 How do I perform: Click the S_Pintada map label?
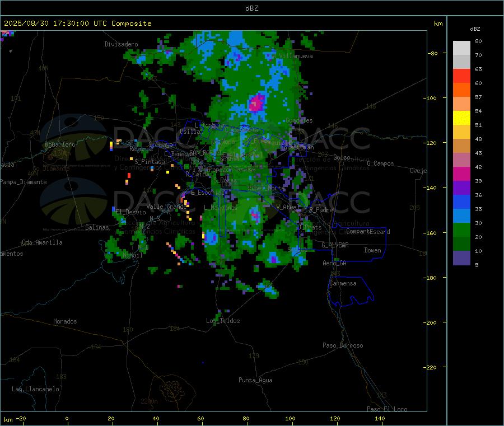tap(150, 162)
